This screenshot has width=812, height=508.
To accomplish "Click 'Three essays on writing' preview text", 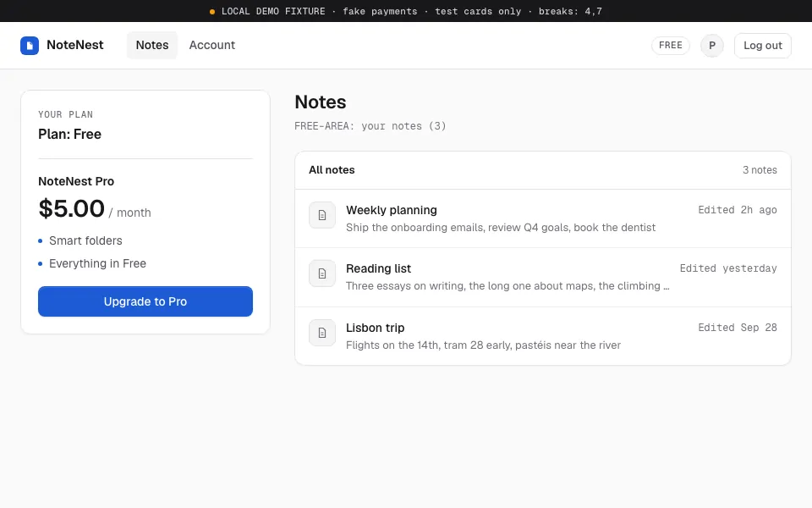I will (x=507, y=286).
